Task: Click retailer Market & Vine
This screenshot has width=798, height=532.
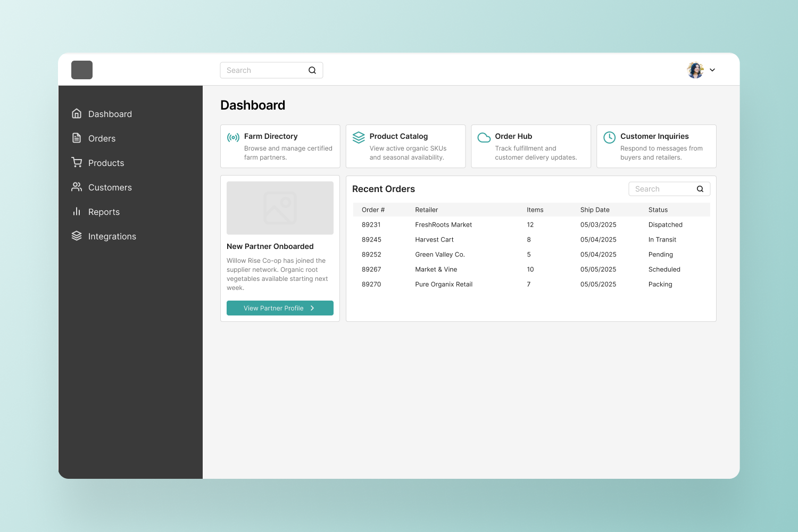Action: tap(436, 269)
